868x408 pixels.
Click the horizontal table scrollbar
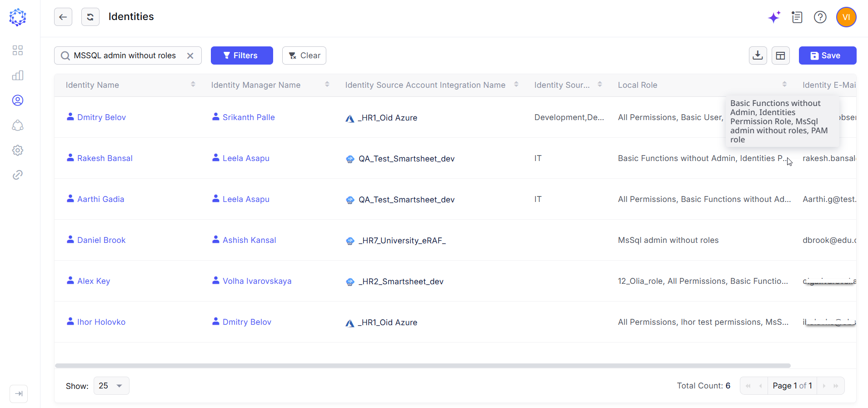423,366
